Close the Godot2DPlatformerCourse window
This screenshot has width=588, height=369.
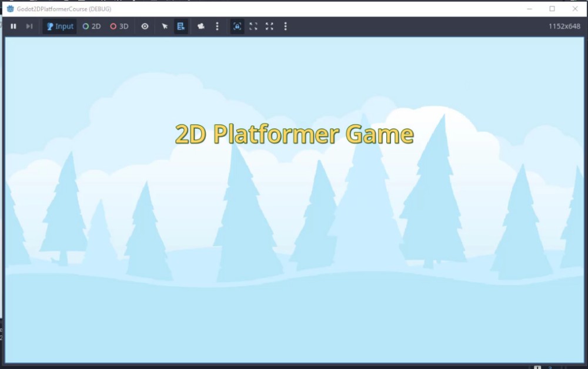(x=575, y=9)
